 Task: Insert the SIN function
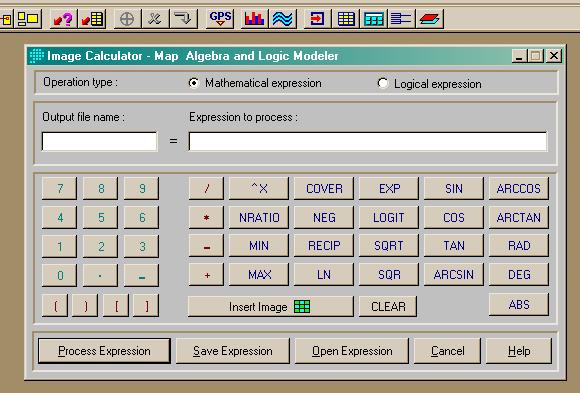(x=453, y=189)
